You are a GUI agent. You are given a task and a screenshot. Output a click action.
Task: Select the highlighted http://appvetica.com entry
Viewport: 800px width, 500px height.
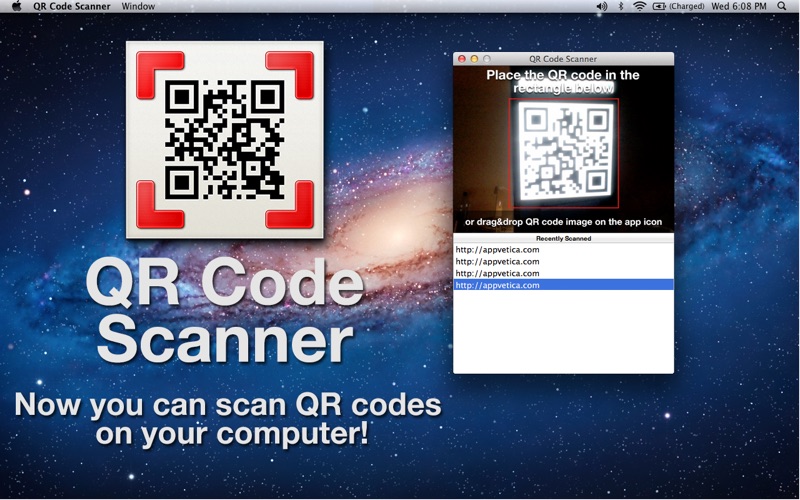pos(563,285)
